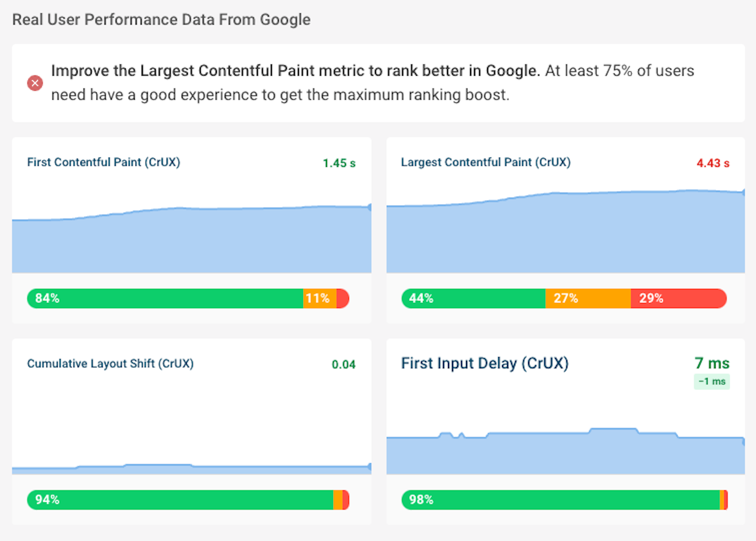The image size is (756, 541).
Task: Click the 44% green LCP segment
Action: click(473, 298)
